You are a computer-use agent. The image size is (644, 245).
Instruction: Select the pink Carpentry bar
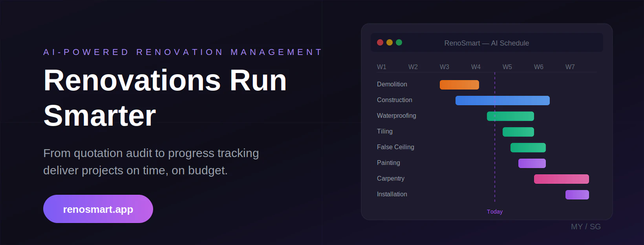pyautogui.click(x=562, y=179)
